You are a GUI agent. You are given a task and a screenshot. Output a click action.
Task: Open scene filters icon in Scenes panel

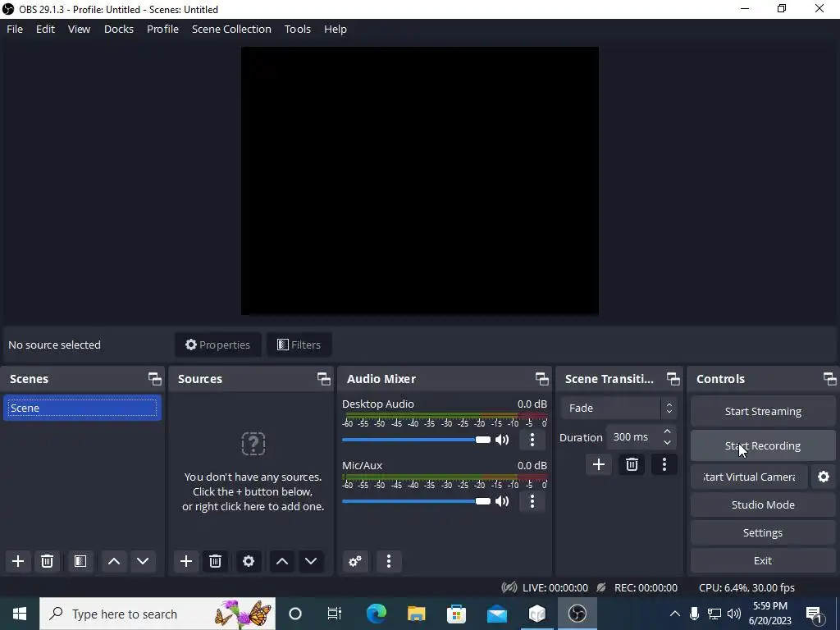pos(80,561)
